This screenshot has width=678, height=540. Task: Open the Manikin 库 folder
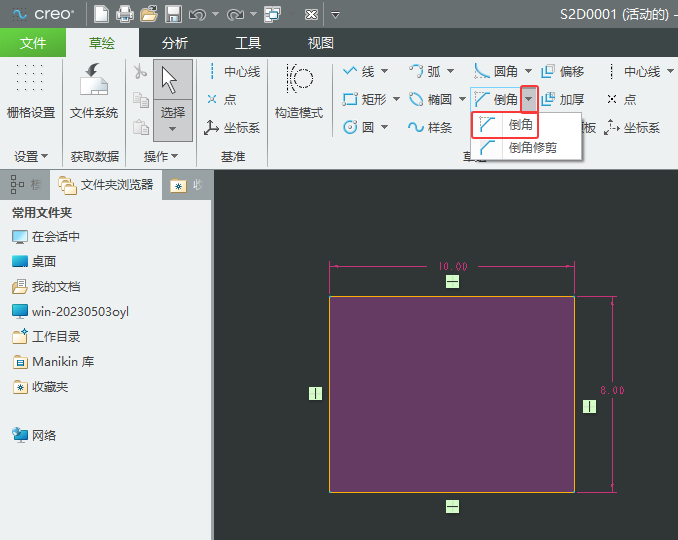53,362
